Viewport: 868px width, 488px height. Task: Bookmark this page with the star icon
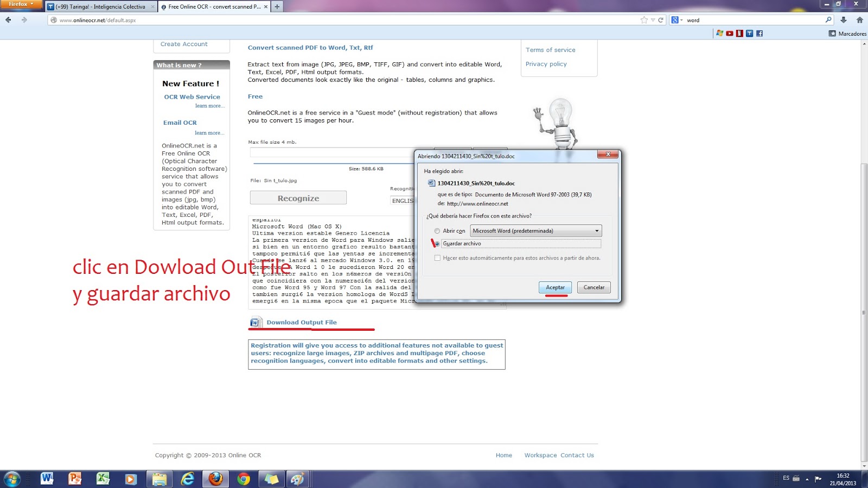[x=644, y=20]
